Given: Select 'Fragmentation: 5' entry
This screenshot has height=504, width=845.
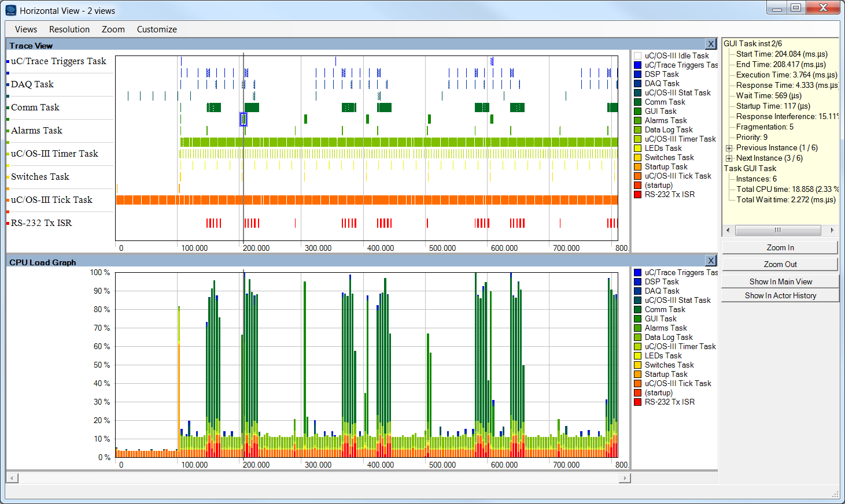Looking at the screenshot, I should (765, 127).
